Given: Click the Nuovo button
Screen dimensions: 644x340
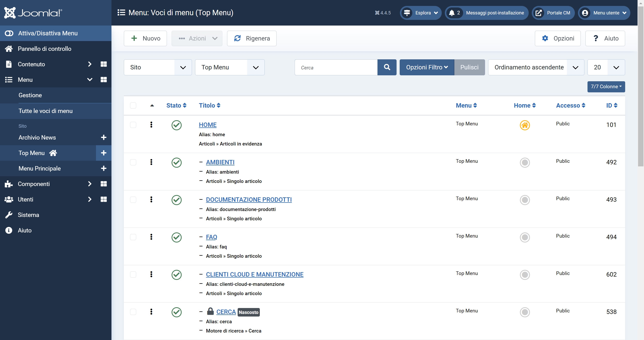Looking at the screenshot, I should 145,38.
